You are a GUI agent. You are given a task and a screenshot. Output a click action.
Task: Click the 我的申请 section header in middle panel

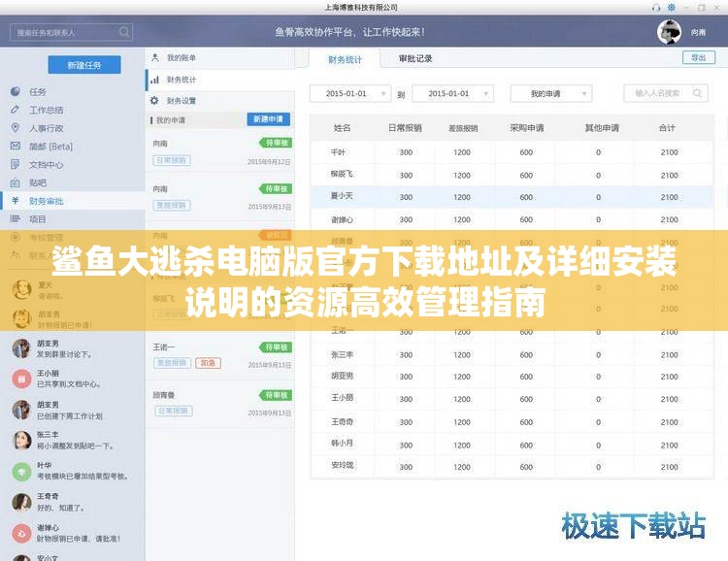tap(171, 120)
